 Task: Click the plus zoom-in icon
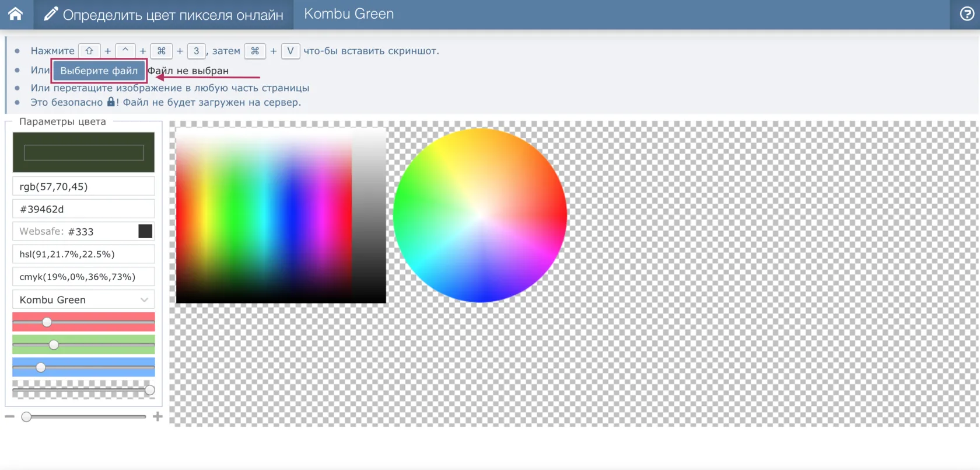(x=157, y=416)
